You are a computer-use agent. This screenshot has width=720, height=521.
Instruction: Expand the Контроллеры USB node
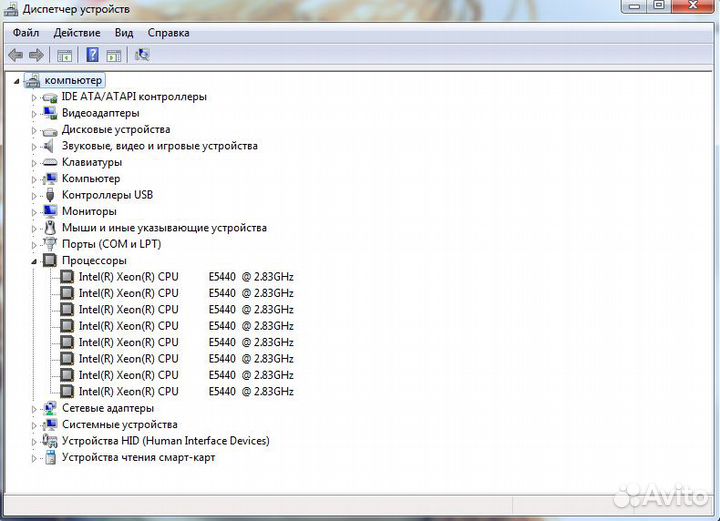[x=34, y=195]
